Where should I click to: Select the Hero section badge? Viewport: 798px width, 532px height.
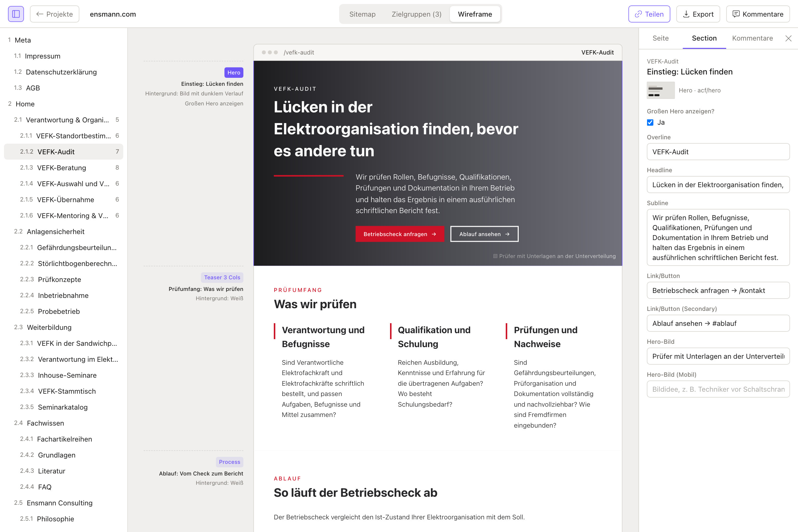(233, 72)
